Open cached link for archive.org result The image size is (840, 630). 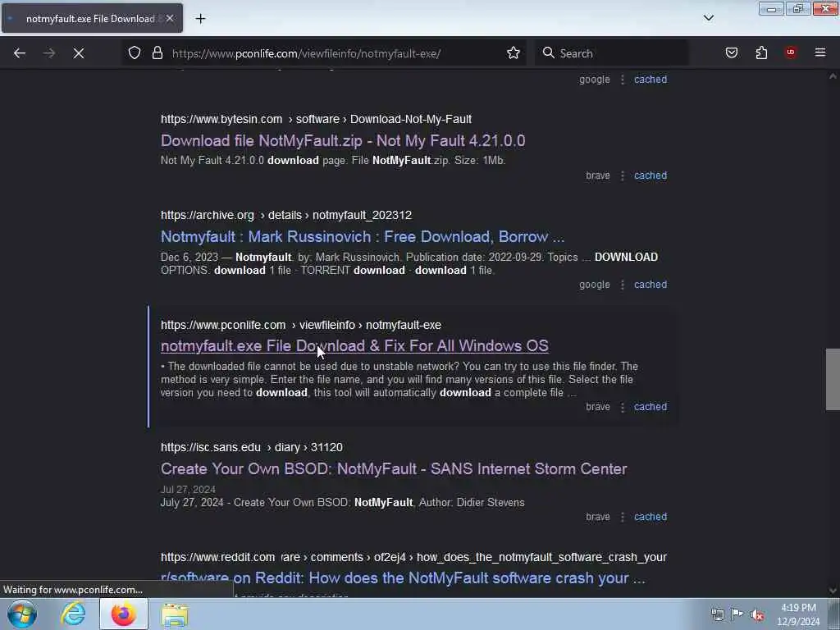pos(651,285)
